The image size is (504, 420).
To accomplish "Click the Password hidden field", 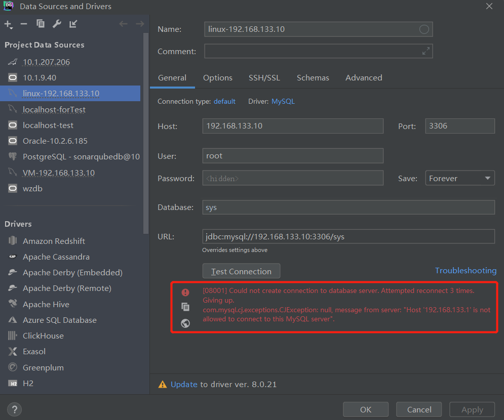I will [x=293, y=178].
